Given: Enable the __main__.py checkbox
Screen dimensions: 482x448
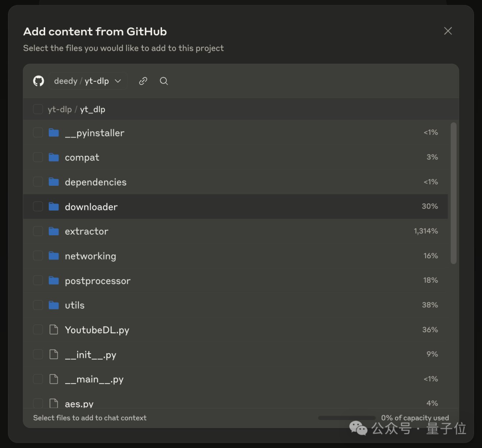Looking at the screenshot, I should (x=38, y=379).
